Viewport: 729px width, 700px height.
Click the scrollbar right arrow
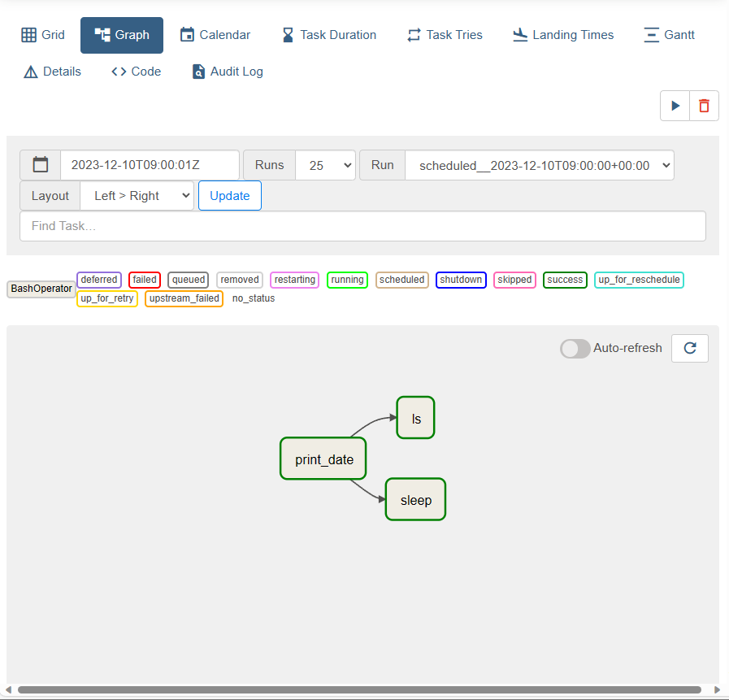click(x=717, y=689)
